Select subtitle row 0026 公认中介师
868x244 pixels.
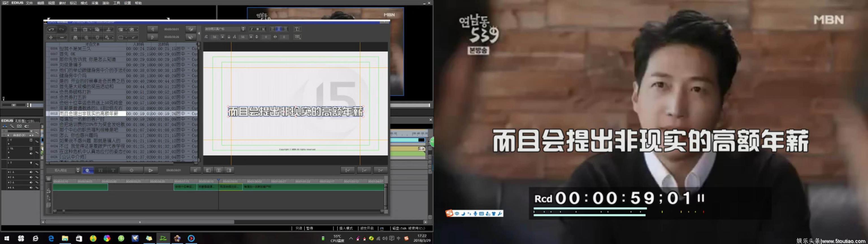pyautogui.click(x=122, y=157)
